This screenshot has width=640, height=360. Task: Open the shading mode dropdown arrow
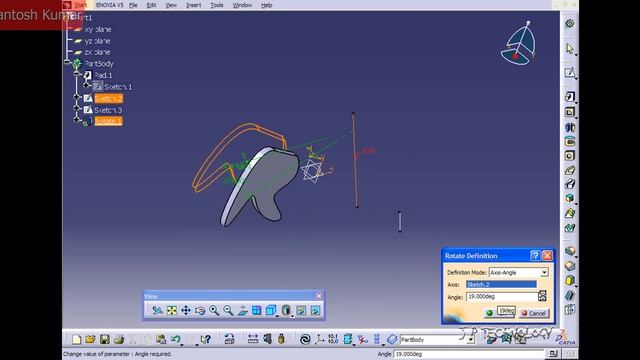[293, 316]
